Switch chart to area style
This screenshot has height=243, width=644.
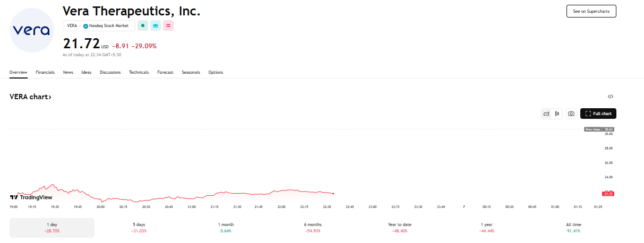tap(546, 114)
